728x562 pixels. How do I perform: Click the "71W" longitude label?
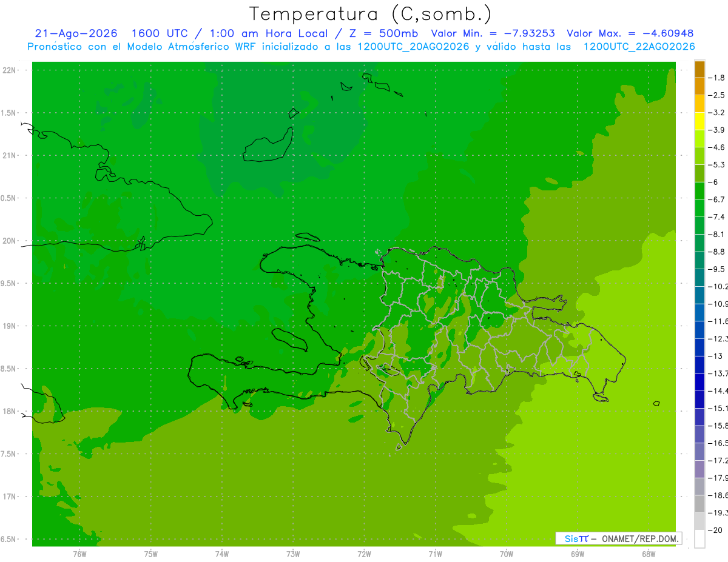click(x=435, y=554)
